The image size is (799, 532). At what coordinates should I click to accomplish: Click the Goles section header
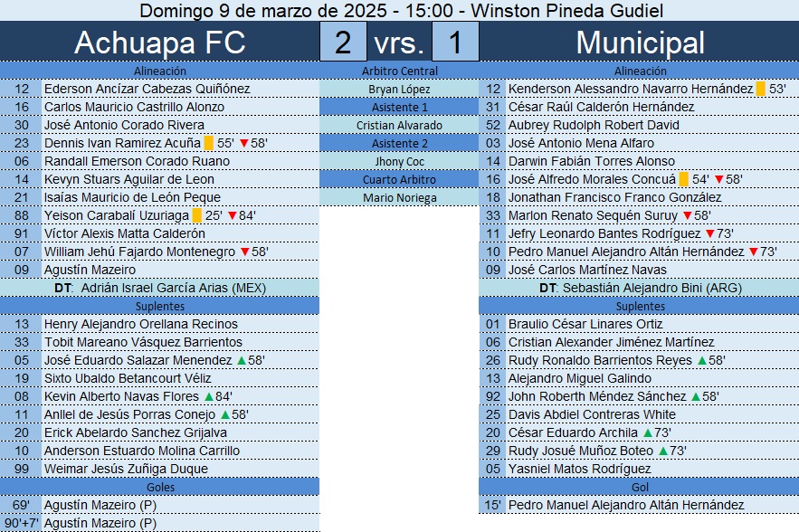tap(160, 487)
